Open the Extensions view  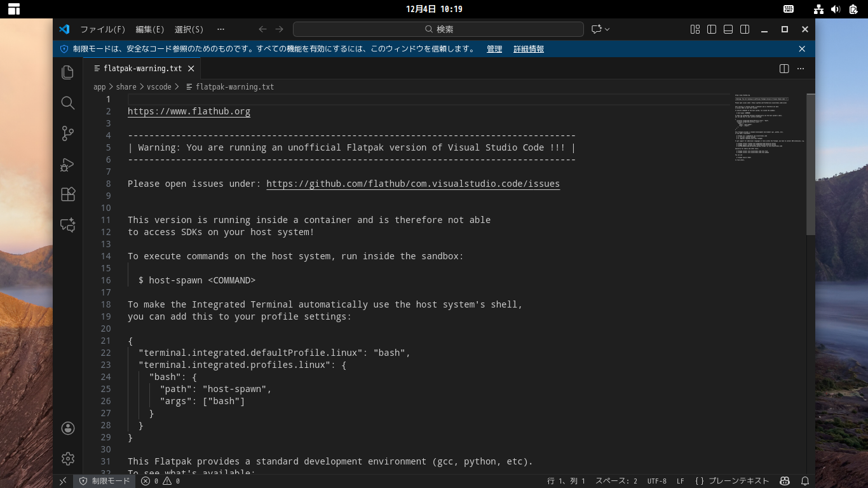[68, 194]
